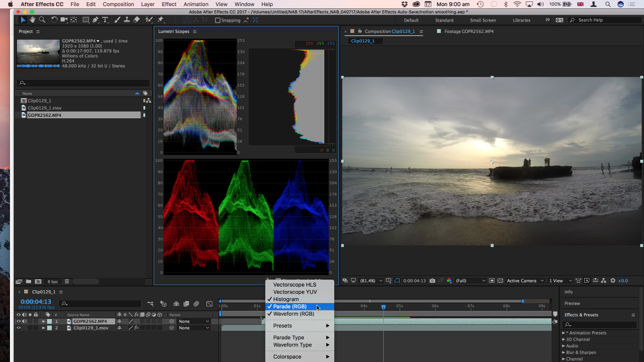Click the Take Snapshot camera icon

(x=432, y=280)
